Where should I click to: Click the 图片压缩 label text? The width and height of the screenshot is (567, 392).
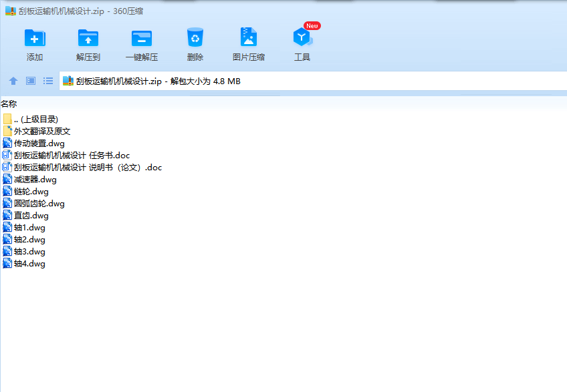pyautogui.click(x=249, y=57)
